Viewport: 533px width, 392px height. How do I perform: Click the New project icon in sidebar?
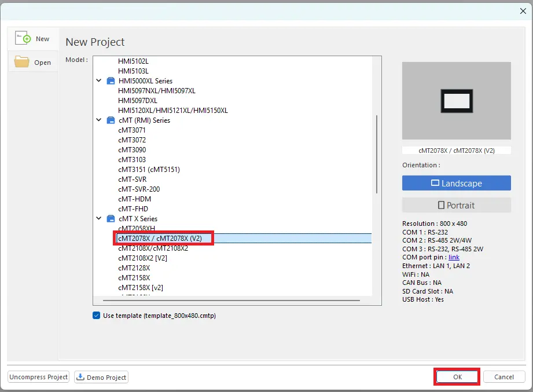coord(23,38)
